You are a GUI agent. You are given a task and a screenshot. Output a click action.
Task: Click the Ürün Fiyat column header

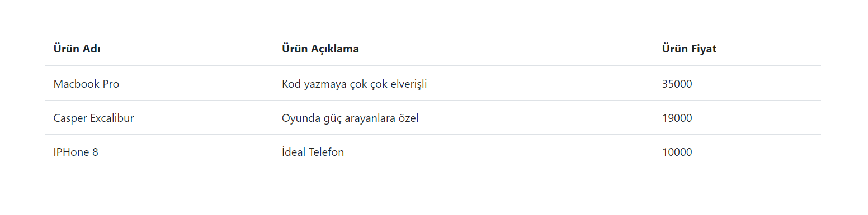pyautogui.click(x=689, y=49)
